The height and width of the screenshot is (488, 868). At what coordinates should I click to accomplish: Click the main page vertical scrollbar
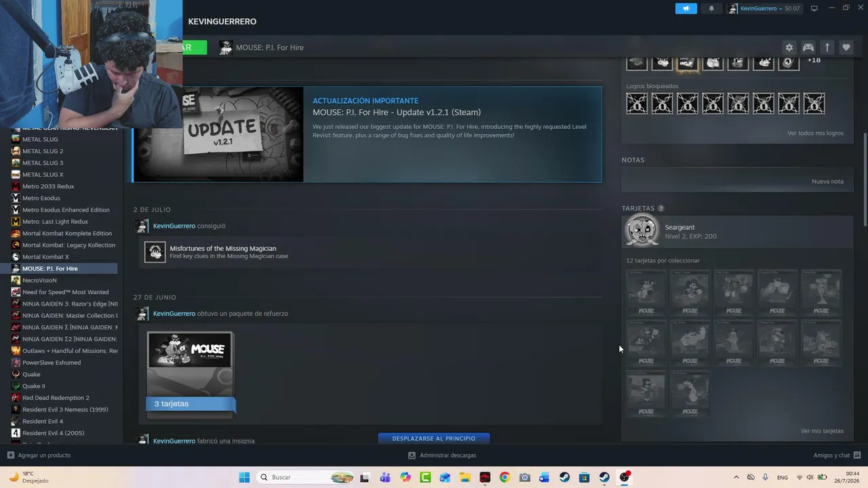(865, 180)
